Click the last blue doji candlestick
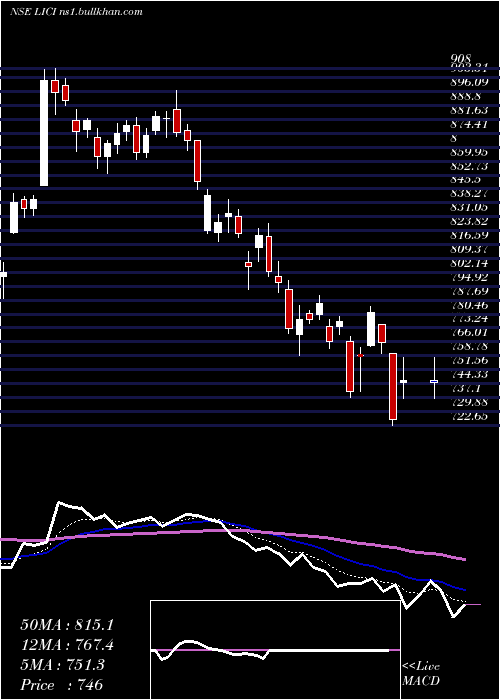500x700 pixels. 434,381
